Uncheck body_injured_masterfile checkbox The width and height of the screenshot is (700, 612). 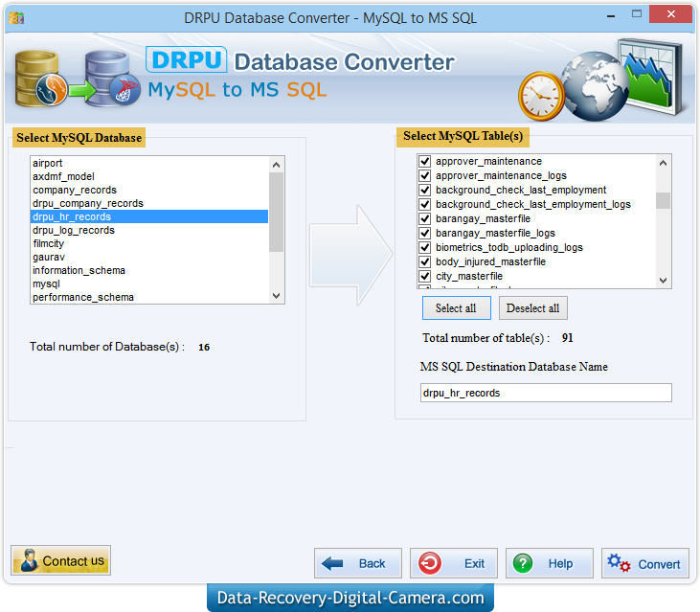[424, 261]
